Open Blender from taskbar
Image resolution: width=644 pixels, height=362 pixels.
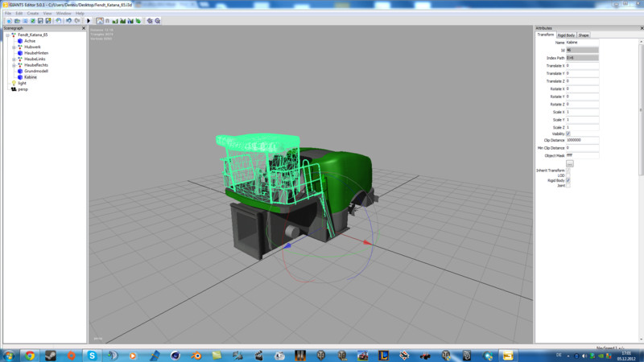(x=196, y=356)
